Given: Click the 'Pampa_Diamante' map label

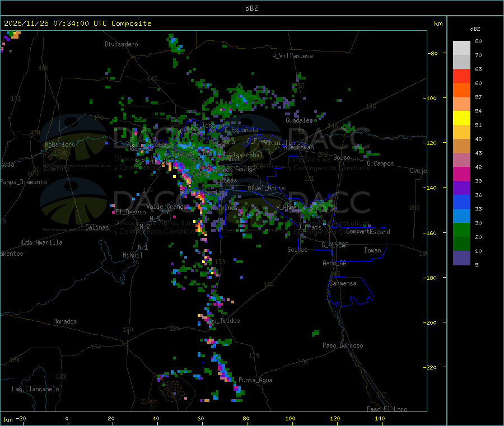Looking at the screenshot, I should 24,182.
